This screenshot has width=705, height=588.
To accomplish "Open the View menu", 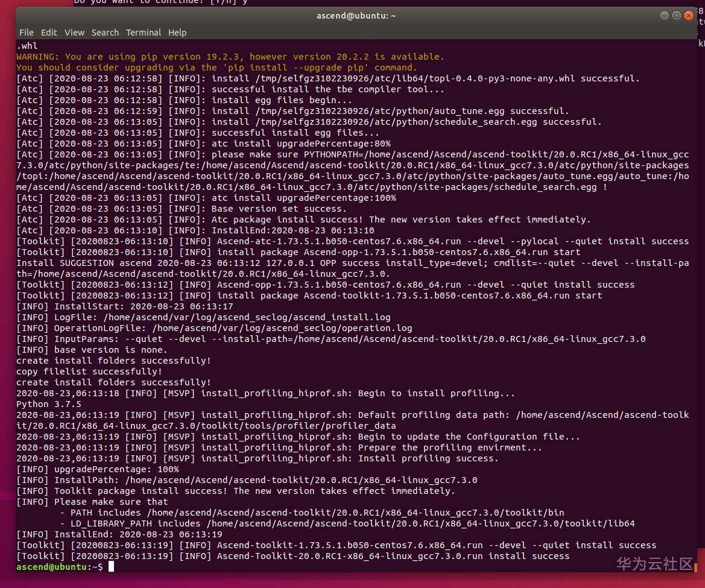I will [74, 33].
